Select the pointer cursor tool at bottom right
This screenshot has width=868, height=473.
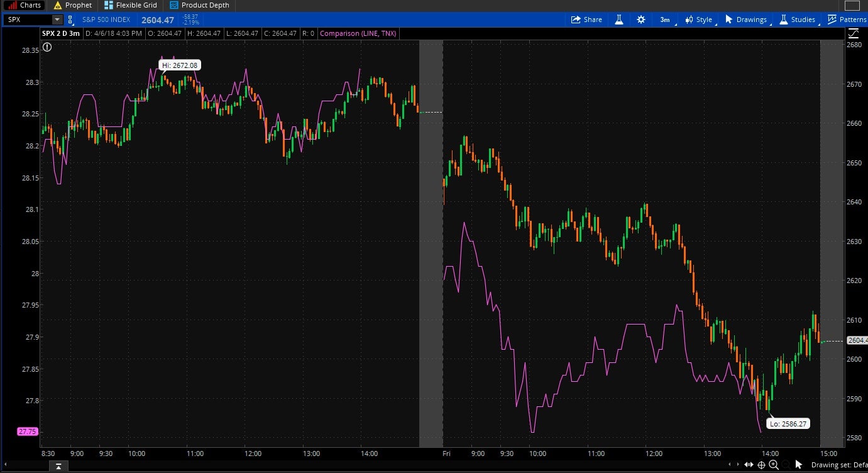(798, 465)
